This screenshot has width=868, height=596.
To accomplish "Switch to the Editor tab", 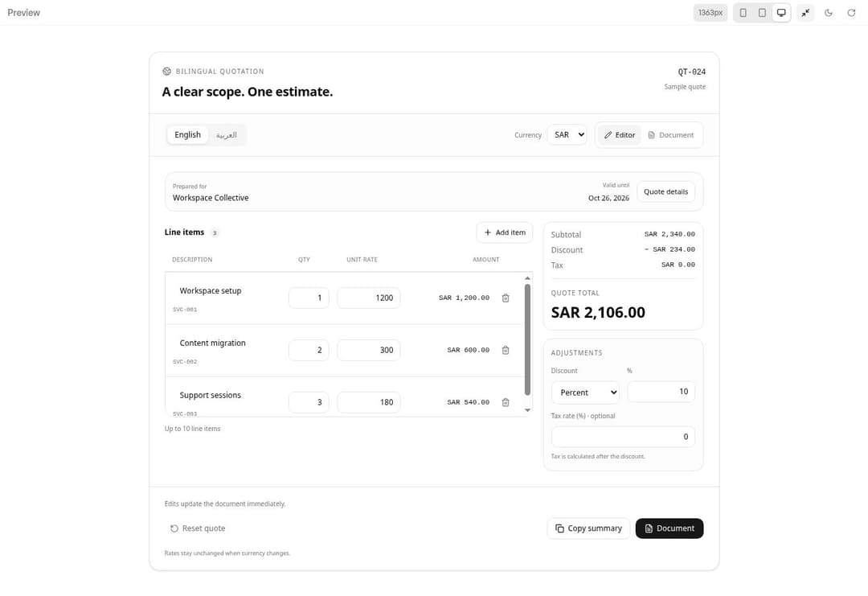I will tap(620, 134).
